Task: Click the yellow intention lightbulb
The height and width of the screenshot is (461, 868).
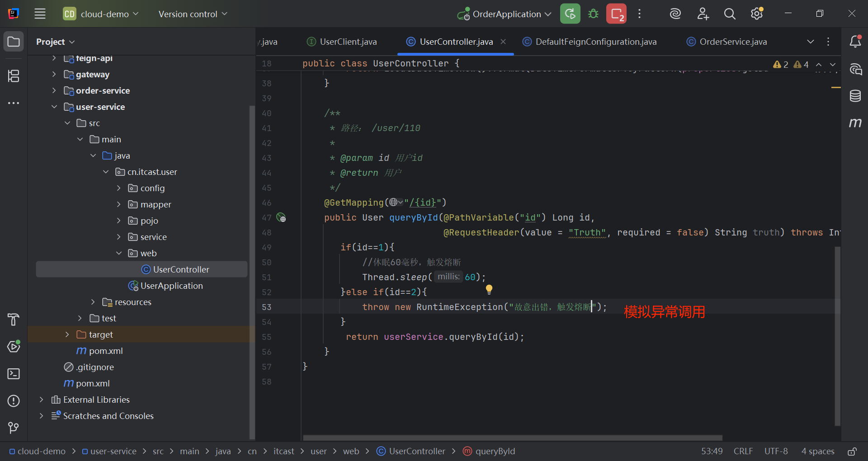Action: tap(489, 289)
